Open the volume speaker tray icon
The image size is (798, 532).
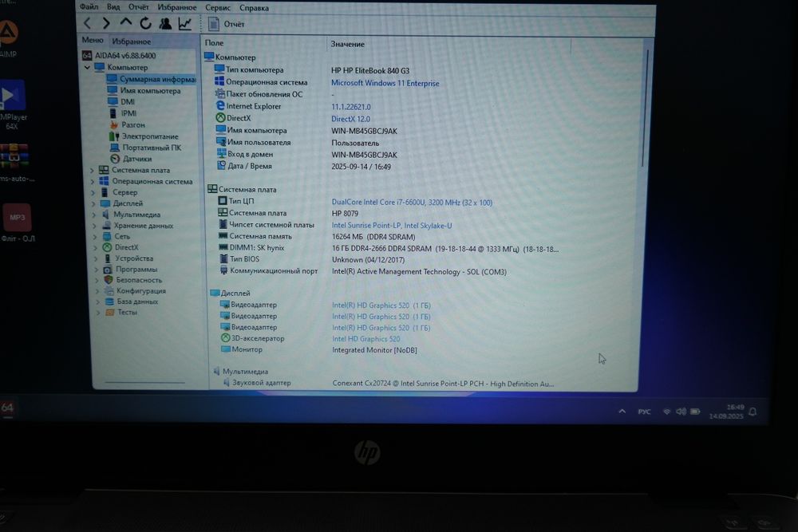(681, 412)
